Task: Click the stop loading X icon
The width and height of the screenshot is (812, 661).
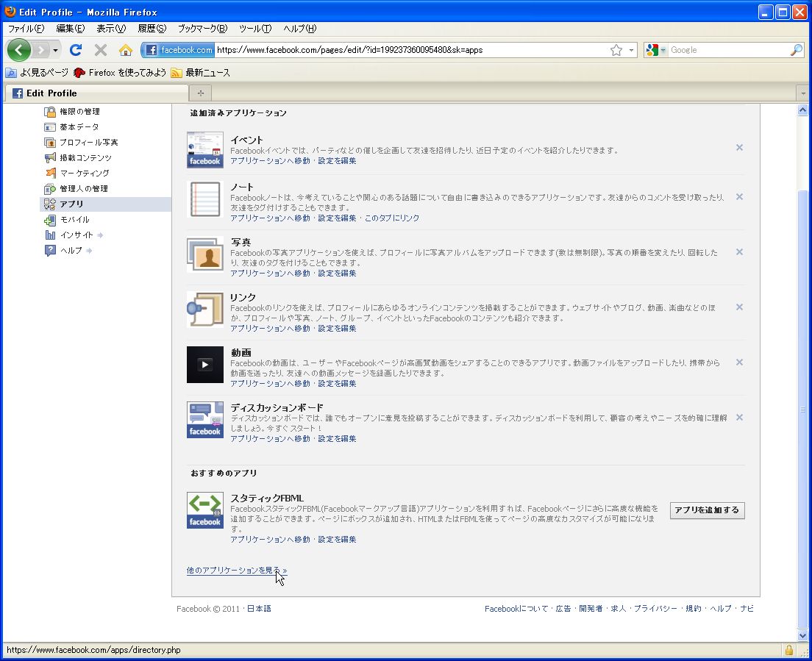Action: (101, 50)
